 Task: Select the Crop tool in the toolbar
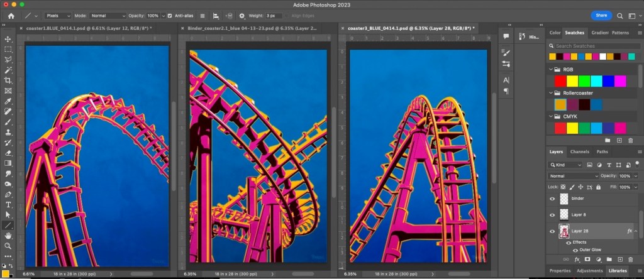tap(8, 80)
